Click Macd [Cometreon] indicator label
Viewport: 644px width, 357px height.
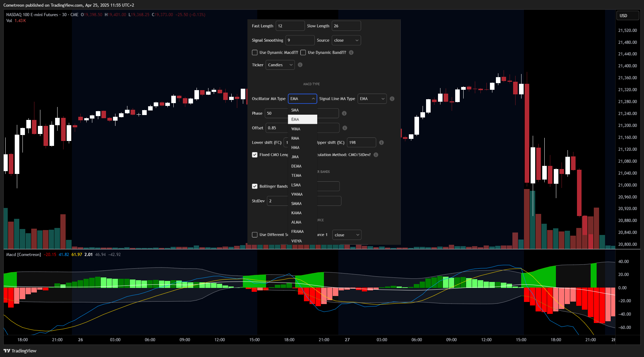pyautogui.click(x=24, y=255)
